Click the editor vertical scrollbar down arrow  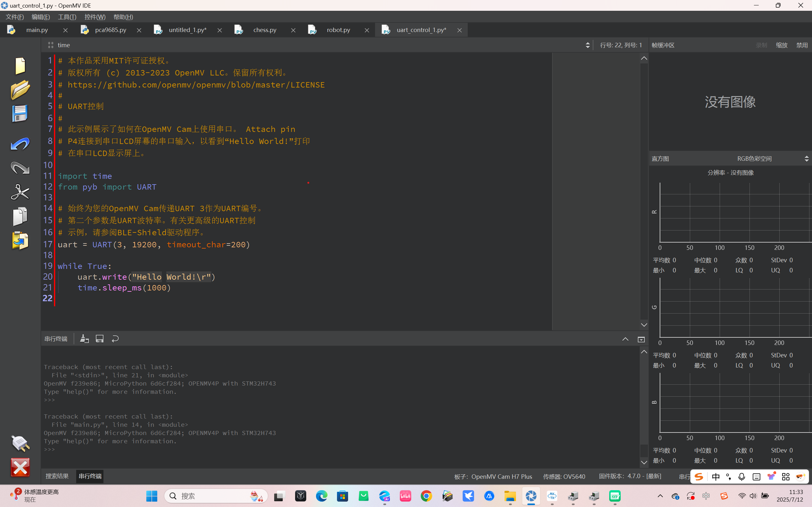point(644,325)
